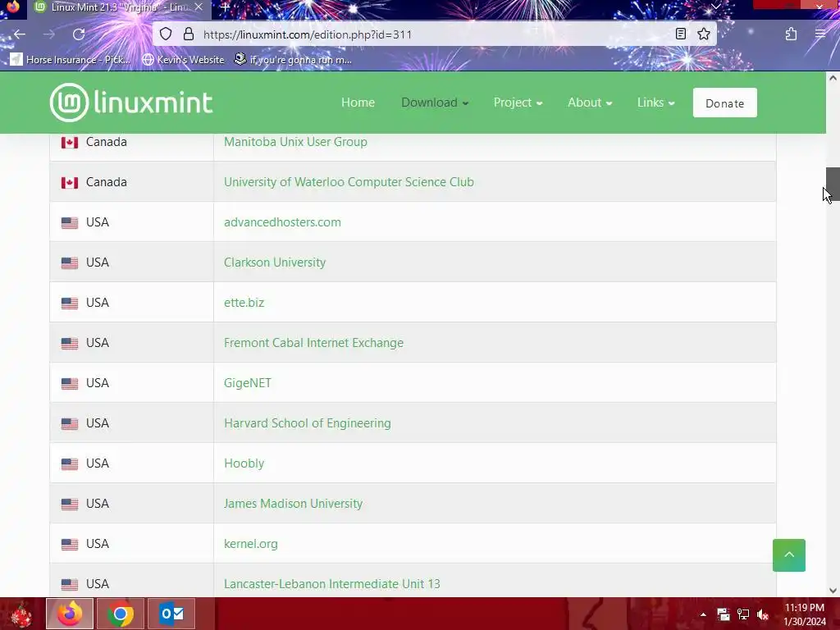This screenshot has height=630, width=840.
Task: Open kernel.org mirror link
Action: pyautogui.click(x=251, y=544)
